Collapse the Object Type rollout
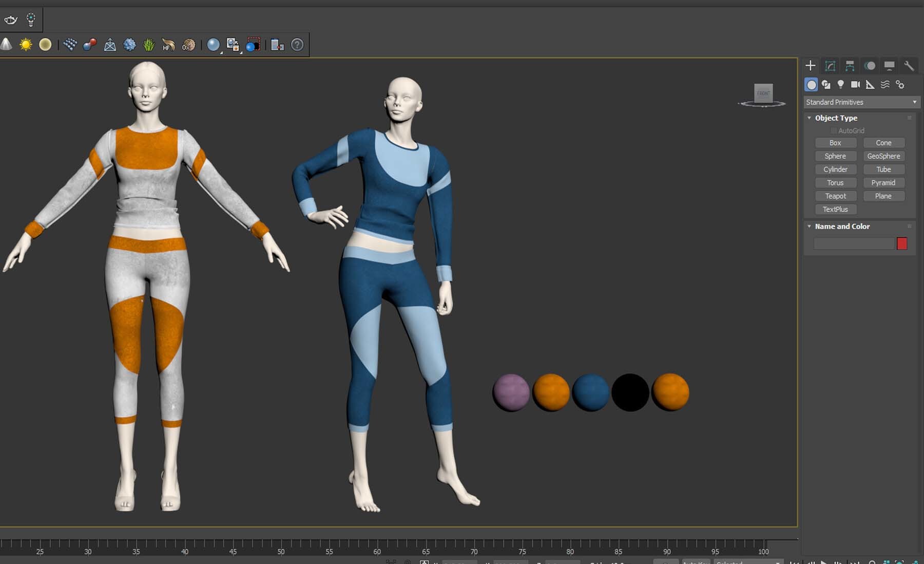Screen dimensions: 924x564 810,118
